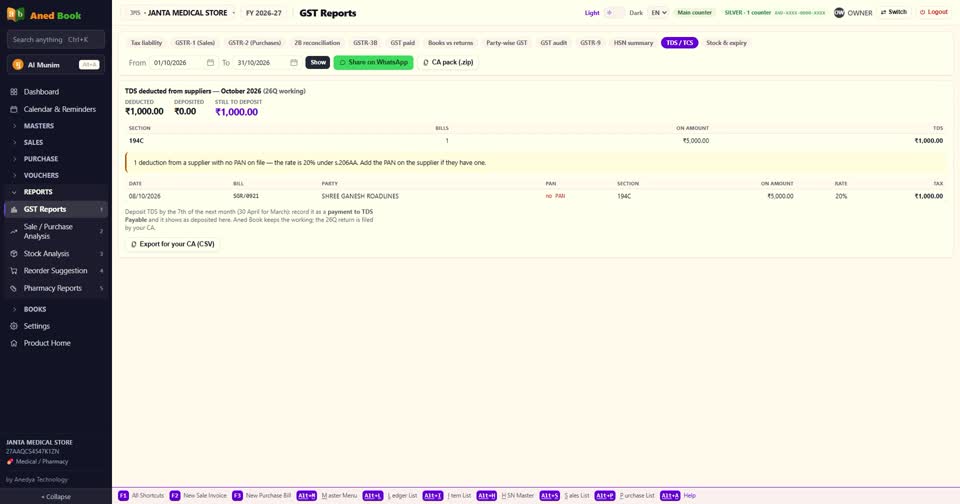The height and width of the screenshot is (504, 960).
Task: Click the Alt+L Ledger List key badge
Action: pyautogui.click(x=372, y=495)
